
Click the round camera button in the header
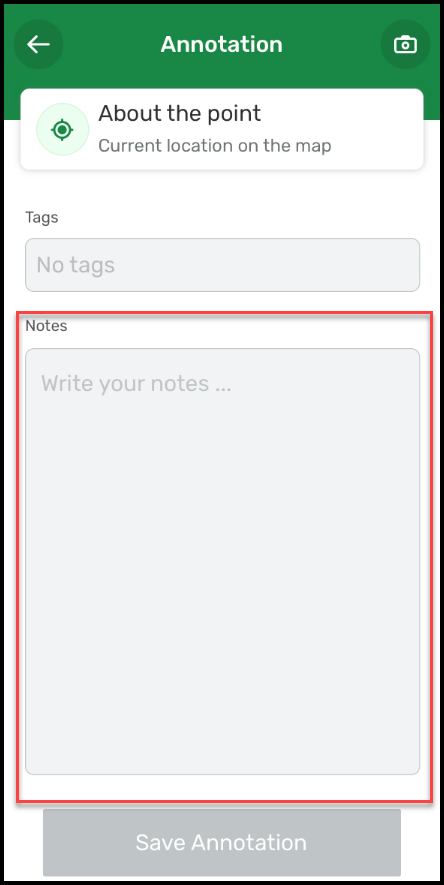coord(405,44)
